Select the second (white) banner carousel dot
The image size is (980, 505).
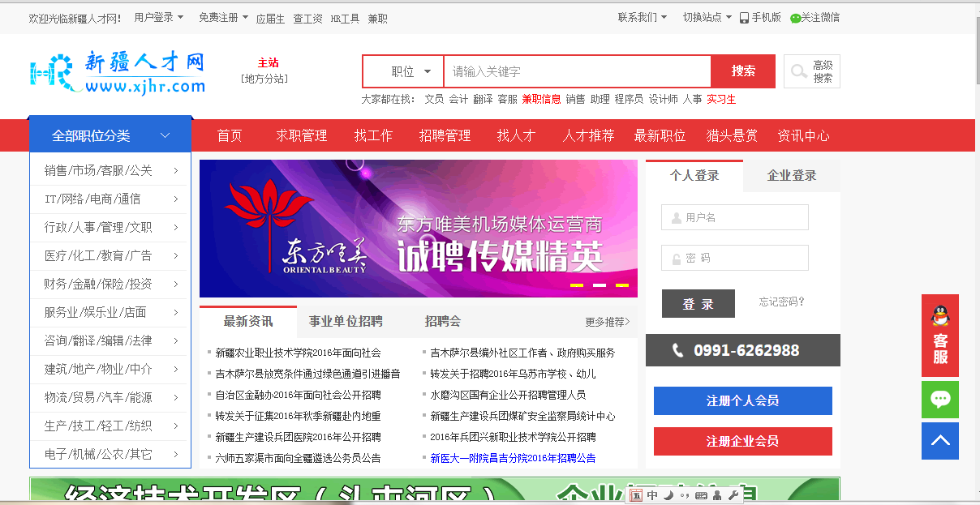[x=600, y=285]
